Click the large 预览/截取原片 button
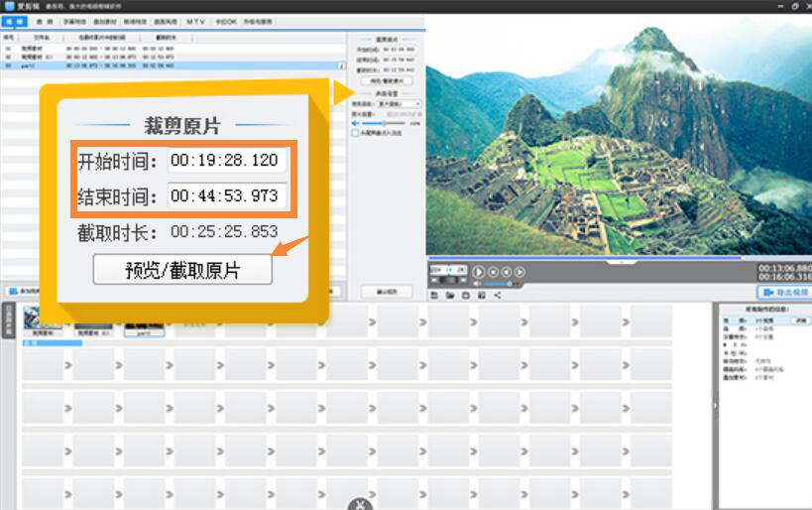 tap(182, 270)
